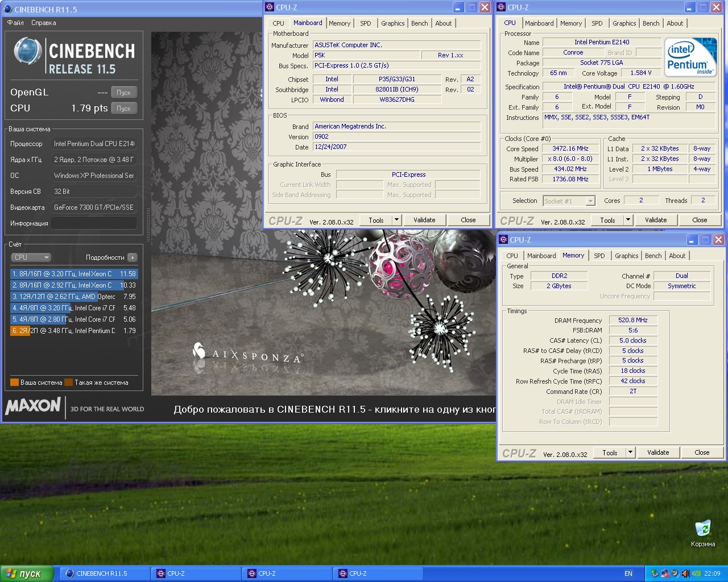
Task: Click CPU-Z title icon of Mainboard window
Action: click(270, 7)
